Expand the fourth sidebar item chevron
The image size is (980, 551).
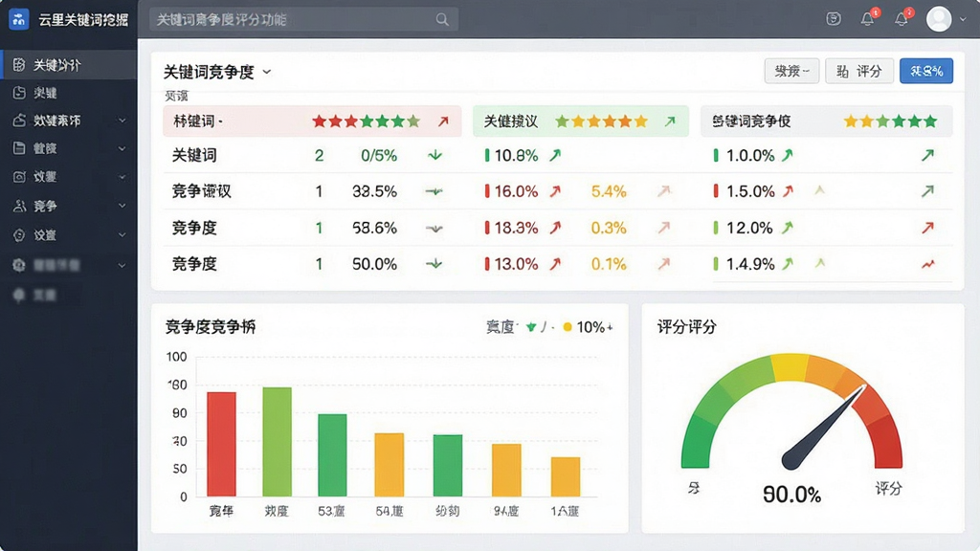coord(122,148)
